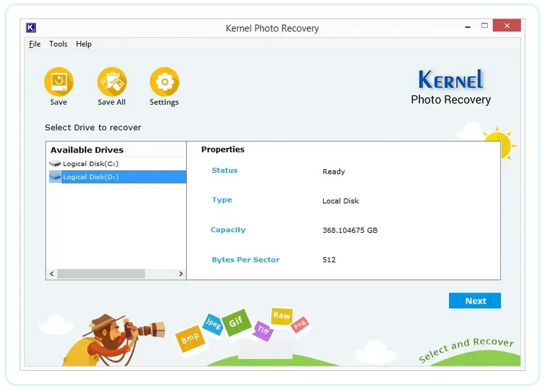Minimize the Kernel Photo Recovery window
The height and width of the screenshot is (392, 551).
tap(467, 27)
